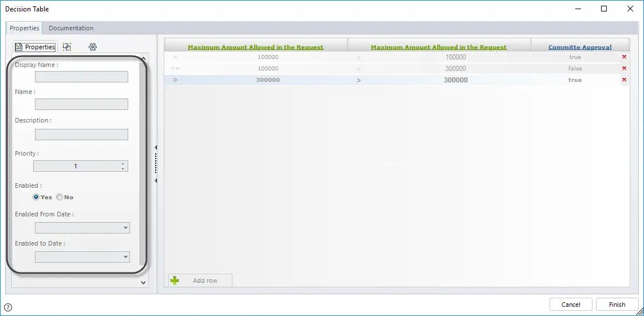
Task: Maximize the Decision Table window
Action: (x=604, y=9)
